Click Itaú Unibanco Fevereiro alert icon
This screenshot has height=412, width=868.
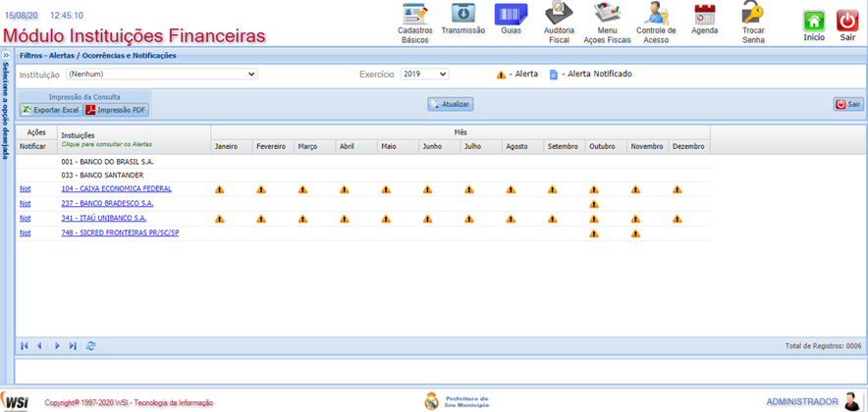pyautogui.click(x=261, y=219)
